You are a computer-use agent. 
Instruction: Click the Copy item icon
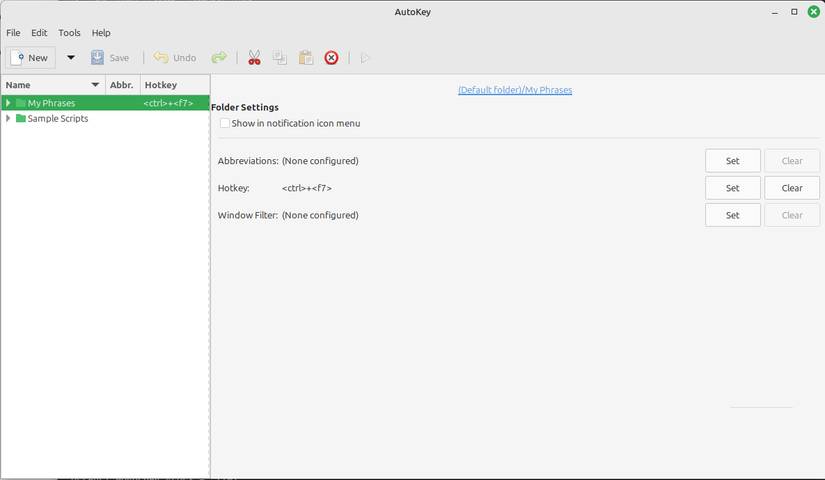[x=280, y=58]
